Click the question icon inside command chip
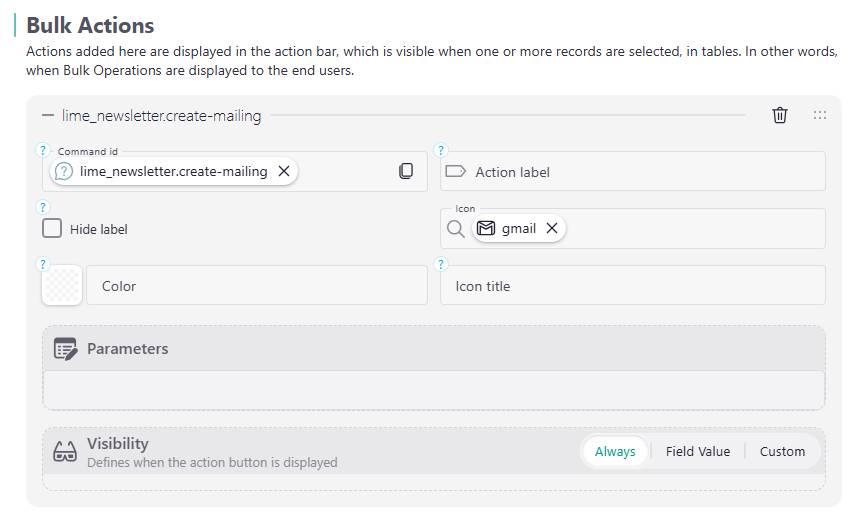862x515 pixels. point(64,171)
